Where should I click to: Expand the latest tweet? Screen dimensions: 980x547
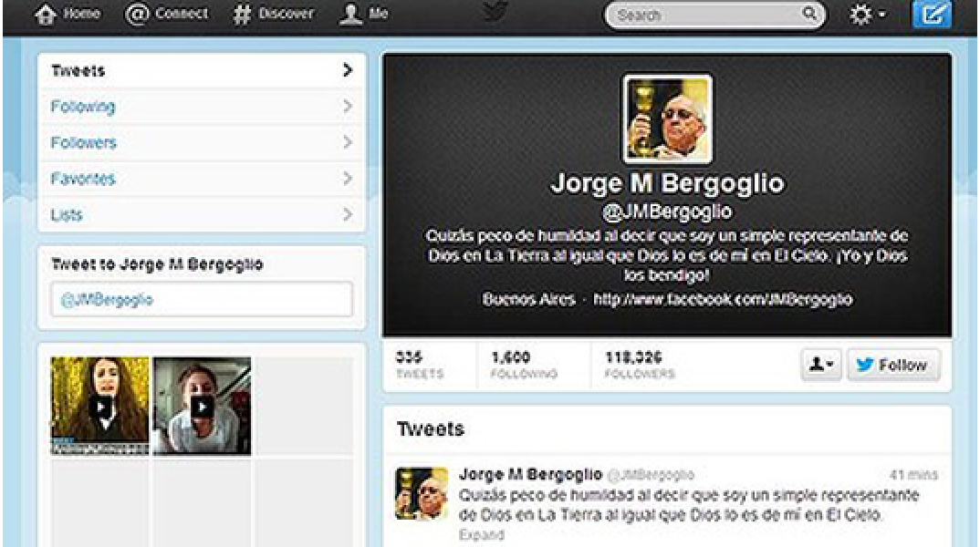[x=481, y=535]
